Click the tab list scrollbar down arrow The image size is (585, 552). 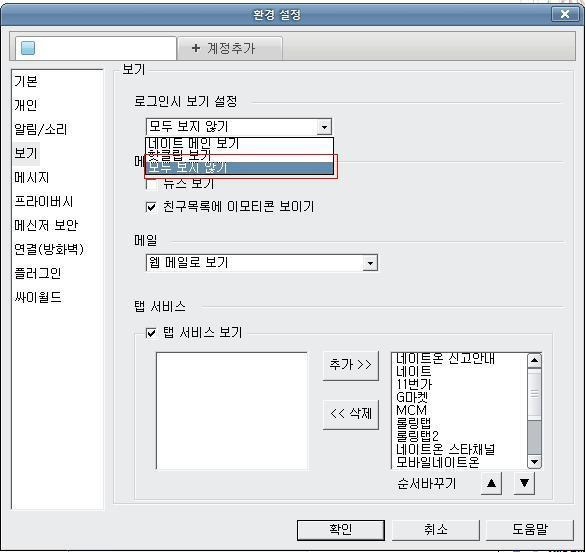point(534,462)
